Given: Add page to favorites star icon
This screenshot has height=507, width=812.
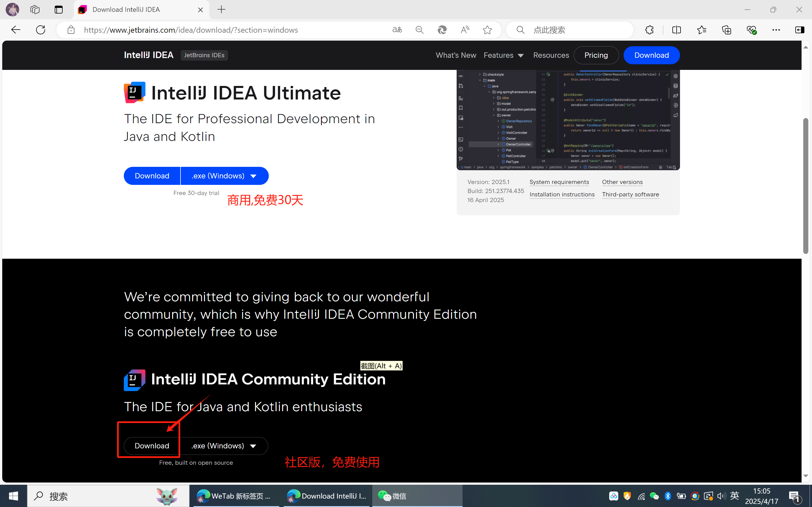Looking at the screenshot, I should tap(487, 30).
